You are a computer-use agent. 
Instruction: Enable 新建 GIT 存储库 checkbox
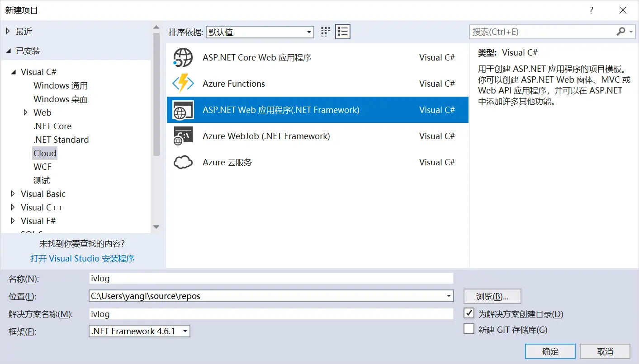coord(469,329)
